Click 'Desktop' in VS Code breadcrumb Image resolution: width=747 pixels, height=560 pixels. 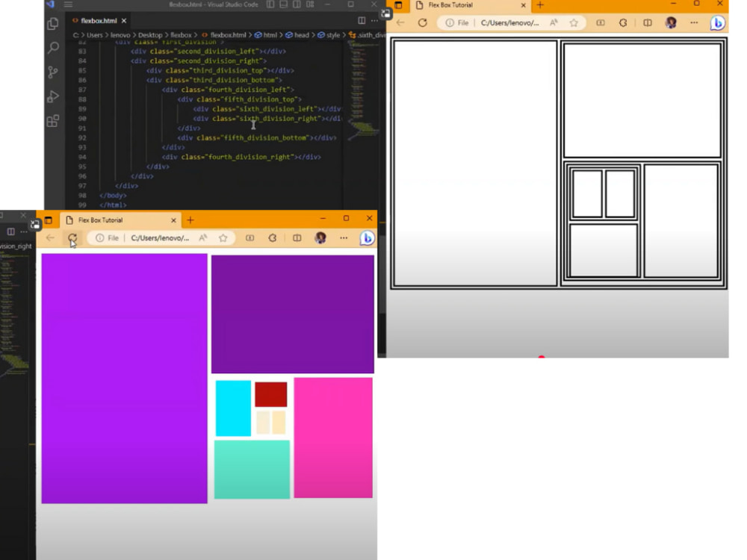point(150,35)
